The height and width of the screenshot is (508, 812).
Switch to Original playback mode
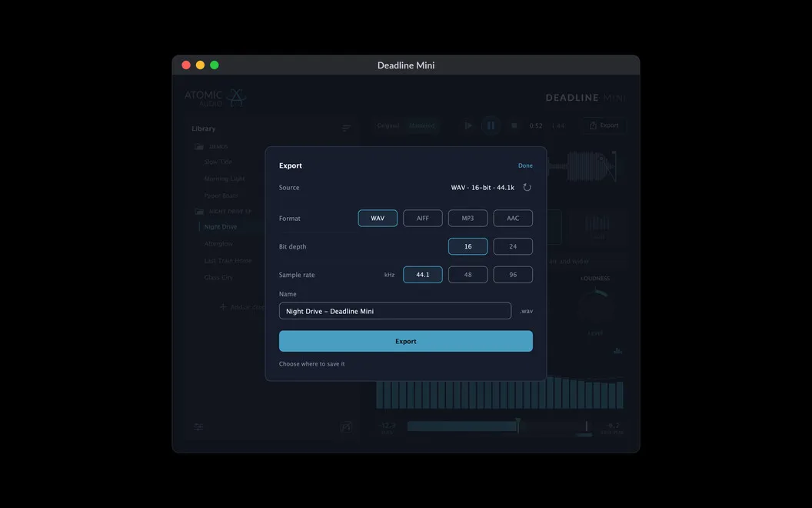[388, 125]
